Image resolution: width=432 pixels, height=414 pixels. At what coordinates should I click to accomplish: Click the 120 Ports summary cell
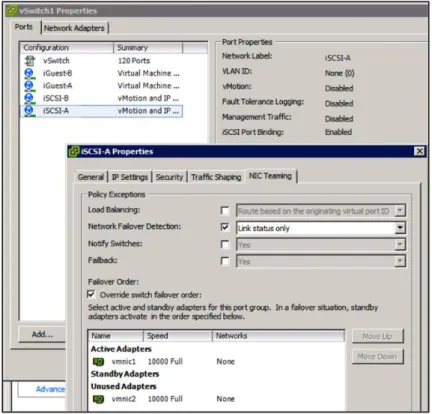pyautogui.click(x=134, y=61)
